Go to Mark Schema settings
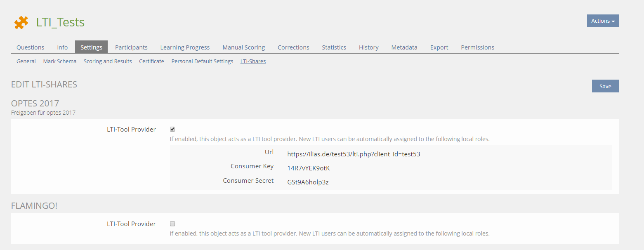 click(x=60, y=61)
